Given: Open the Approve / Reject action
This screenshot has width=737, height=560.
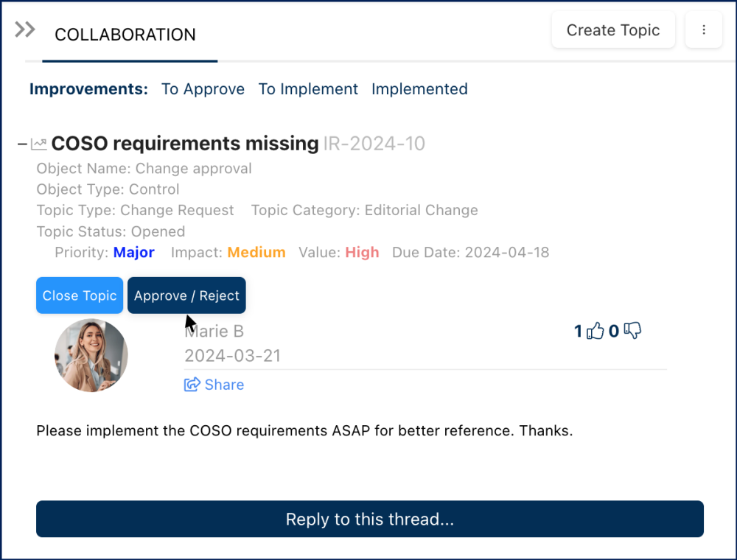Looking at the screenshot, I should coord(186,295).
